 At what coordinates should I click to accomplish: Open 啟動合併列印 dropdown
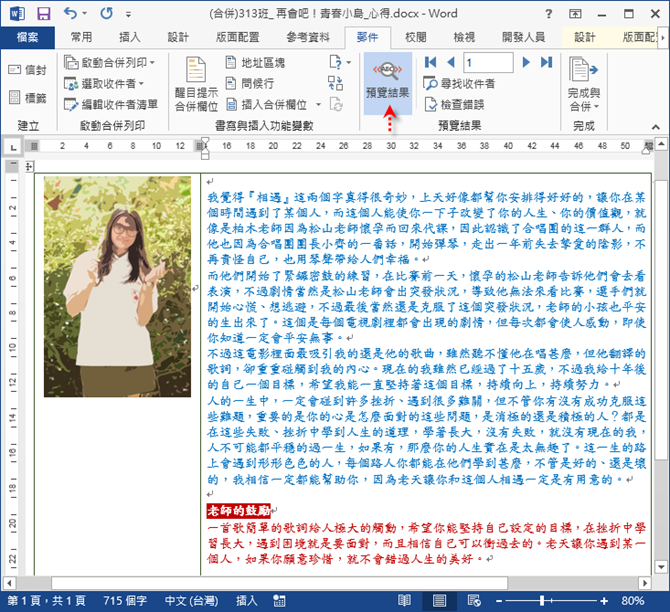click(109, 63)
